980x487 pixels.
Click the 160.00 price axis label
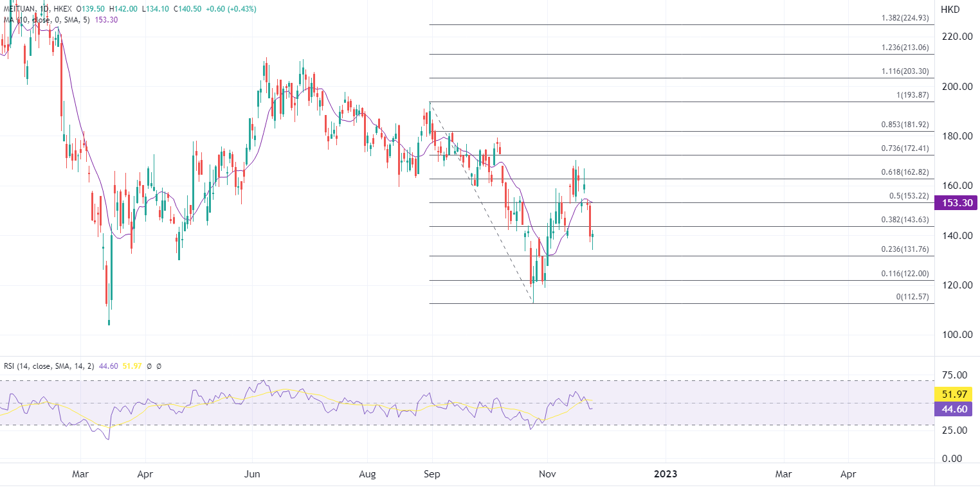957,186
